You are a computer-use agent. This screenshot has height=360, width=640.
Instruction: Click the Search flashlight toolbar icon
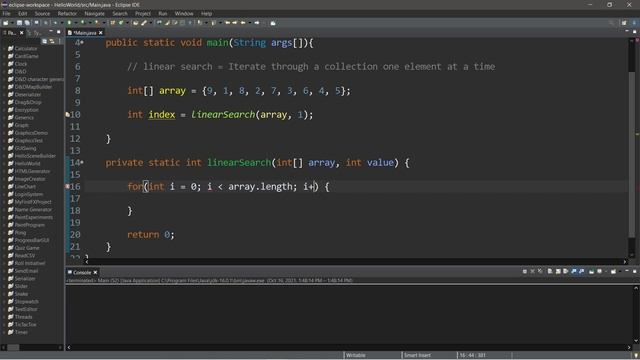144,23
